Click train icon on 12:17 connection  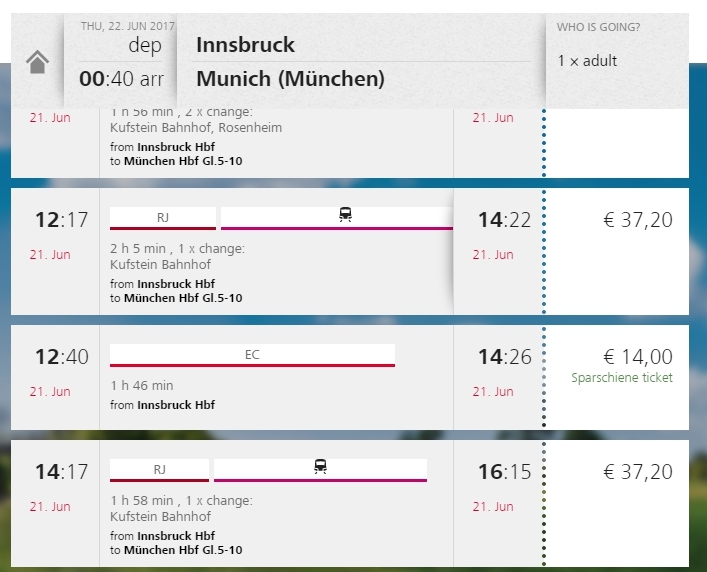click(345, 215)
